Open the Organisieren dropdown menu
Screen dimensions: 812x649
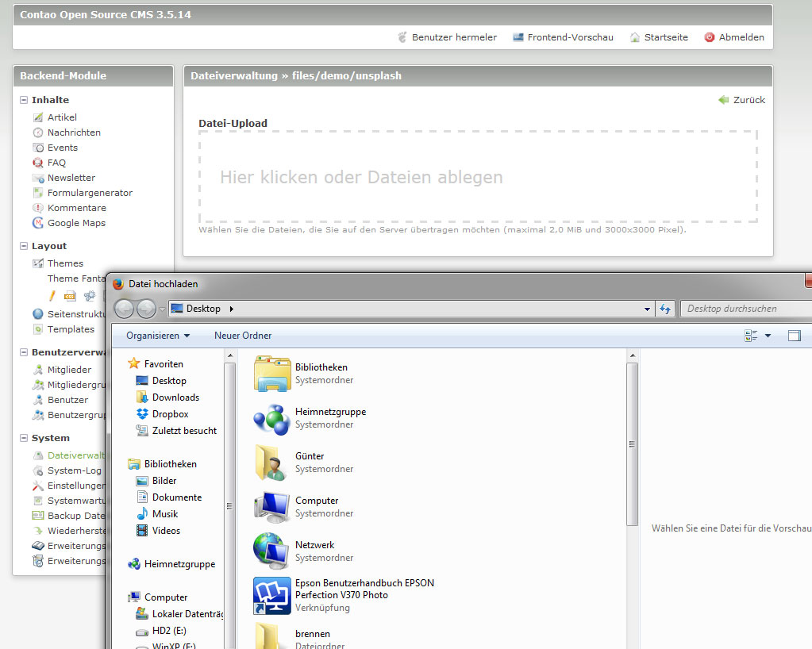pos(158,336)
